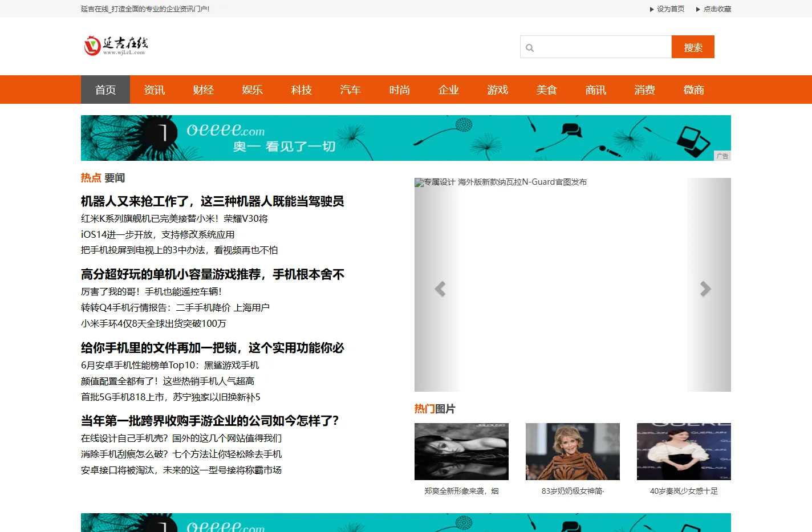Open article iOS14进一步开放

click(158, 234)
